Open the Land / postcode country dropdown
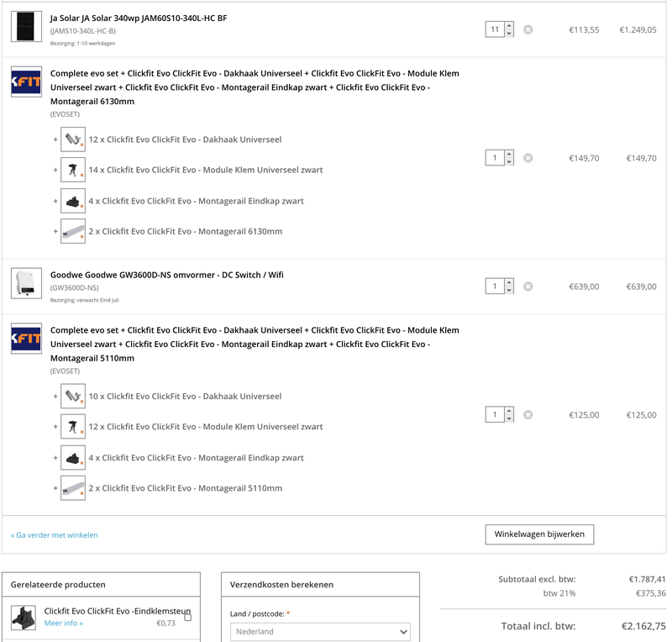Screen dimensions: 672x642 [318, 633]
